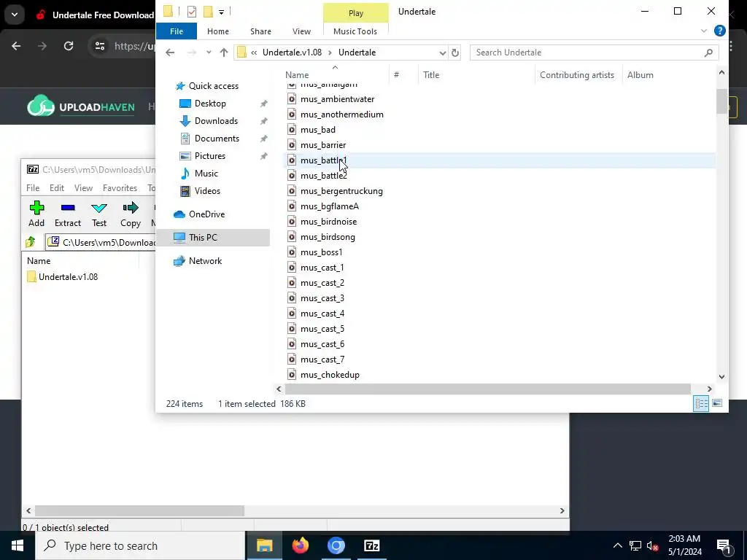Screen dimensions: 747x560
Task: Select the mus_bergentruckung file
Action: click(x=341, y=191)
